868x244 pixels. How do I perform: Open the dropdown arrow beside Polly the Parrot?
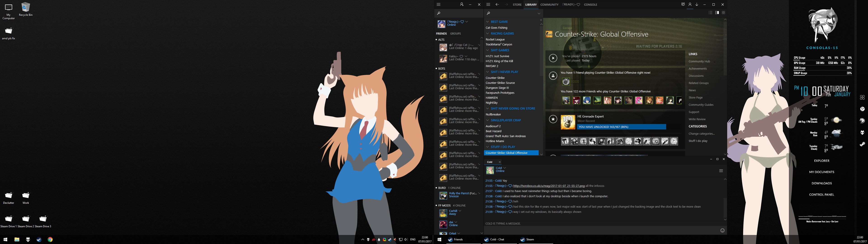pos(479,193)
